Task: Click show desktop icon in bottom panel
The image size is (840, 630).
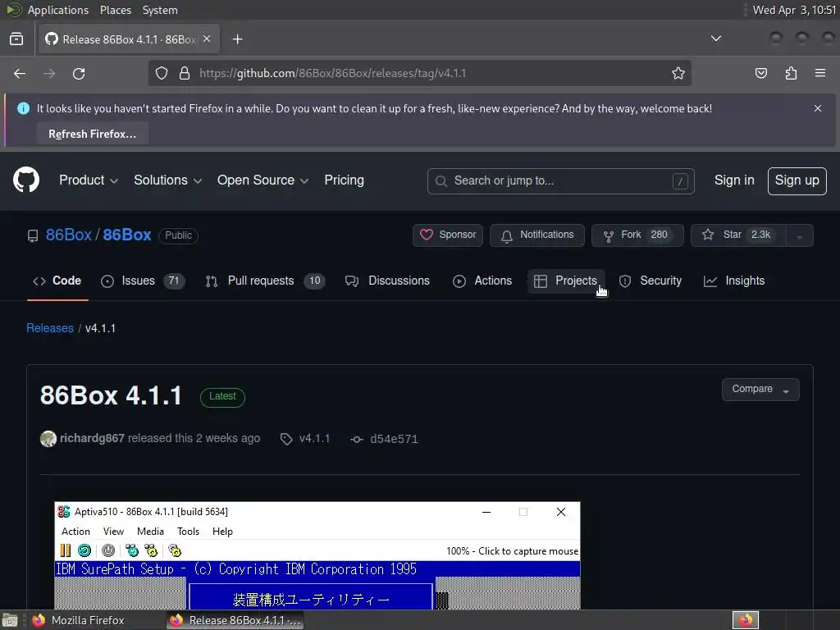Action: [10, 620]
